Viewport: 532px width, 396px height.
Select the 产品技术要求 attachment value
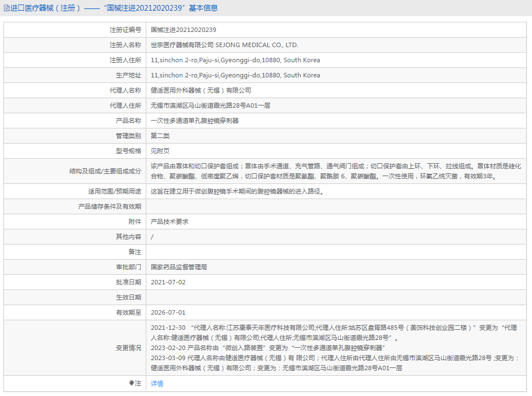pos(170,222)
